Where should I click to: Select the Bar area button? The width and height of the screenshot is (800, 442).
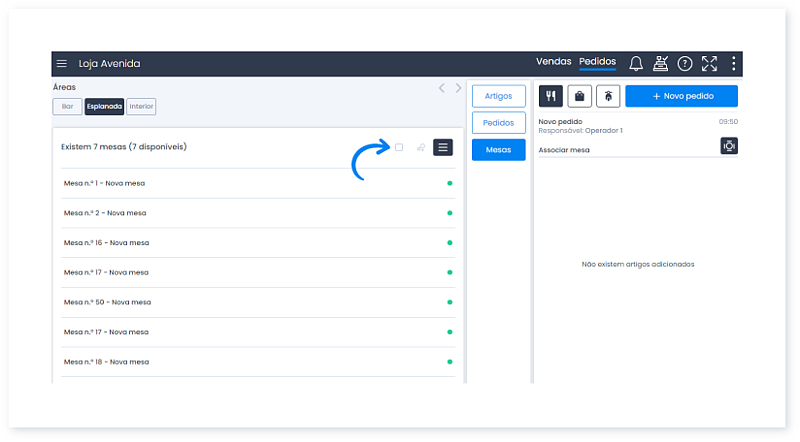67,106
